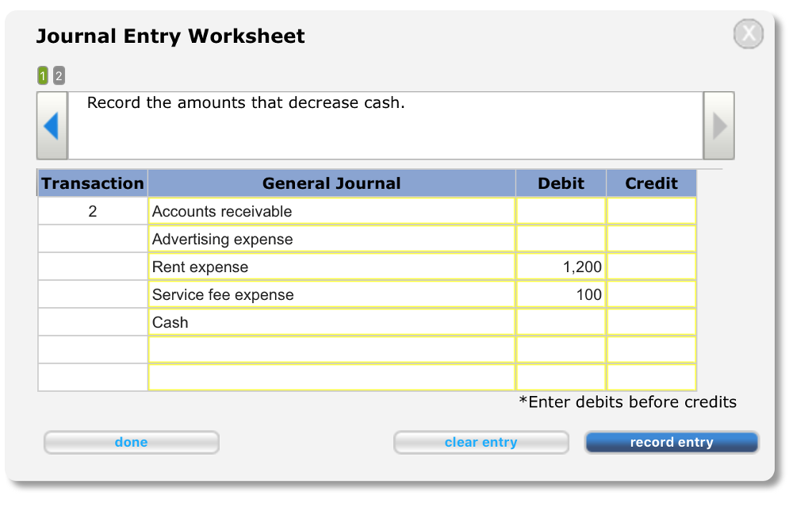Click the blue left navigation arrow
812x507 pixels.
52,125
